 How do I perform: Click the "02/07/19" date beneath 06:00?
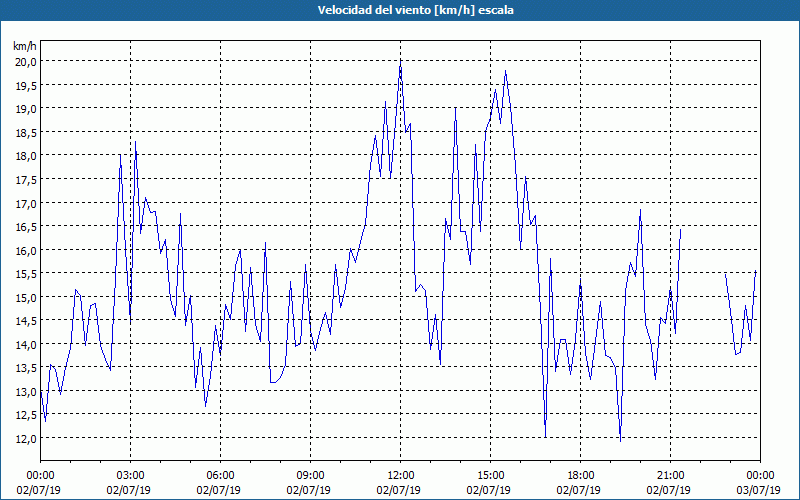(x=218, y=490)
